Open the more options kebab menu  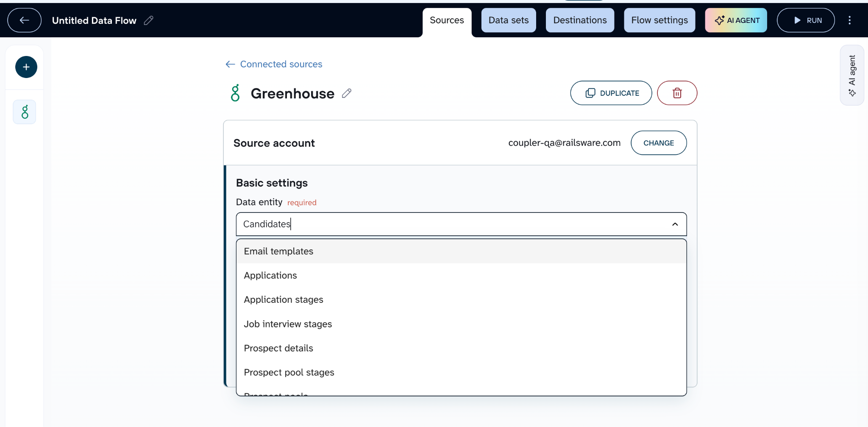coord(849,20)
